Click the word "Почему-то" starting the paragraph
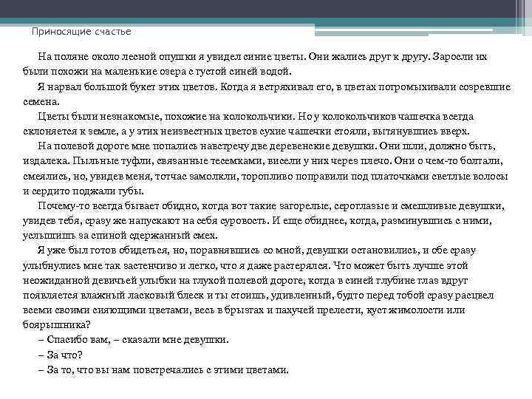 [x=64, y=205]
